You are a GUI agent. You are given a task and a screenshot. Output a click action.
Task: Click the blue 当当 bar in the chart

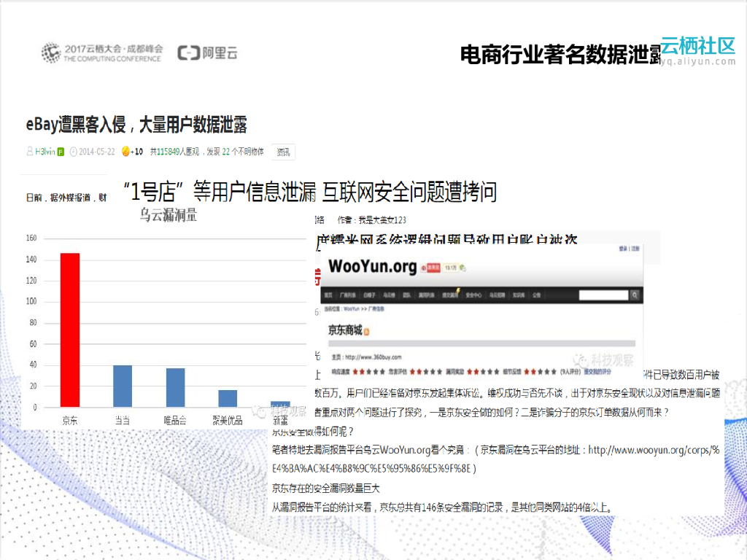tap(123, 386)
